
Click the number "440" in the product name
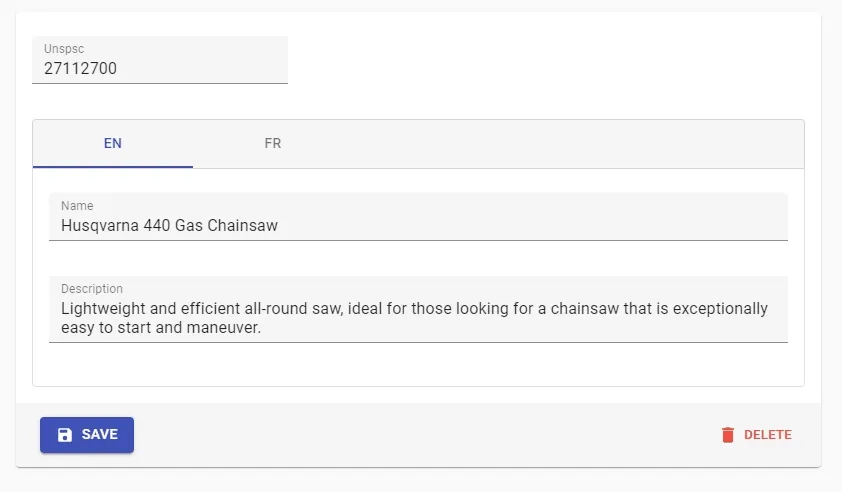click(157, 226)
